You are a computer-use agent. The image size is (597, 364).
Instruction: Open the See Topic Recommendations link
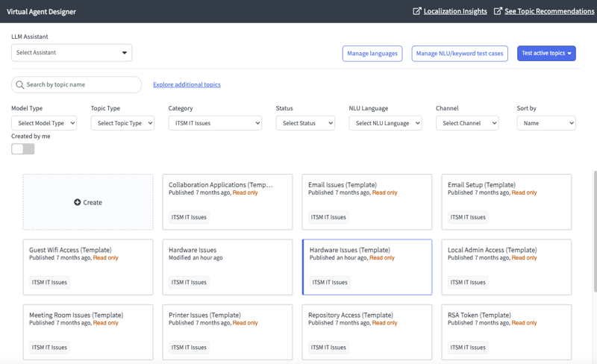tap(549, 11)
